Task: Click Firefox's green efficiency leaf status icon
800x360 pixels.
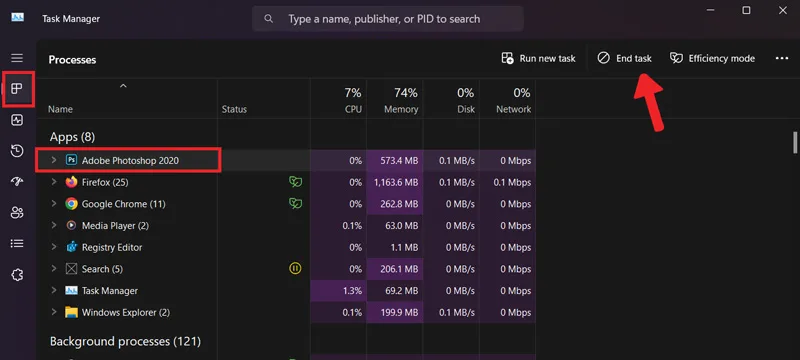Action: tap(295, 182)
